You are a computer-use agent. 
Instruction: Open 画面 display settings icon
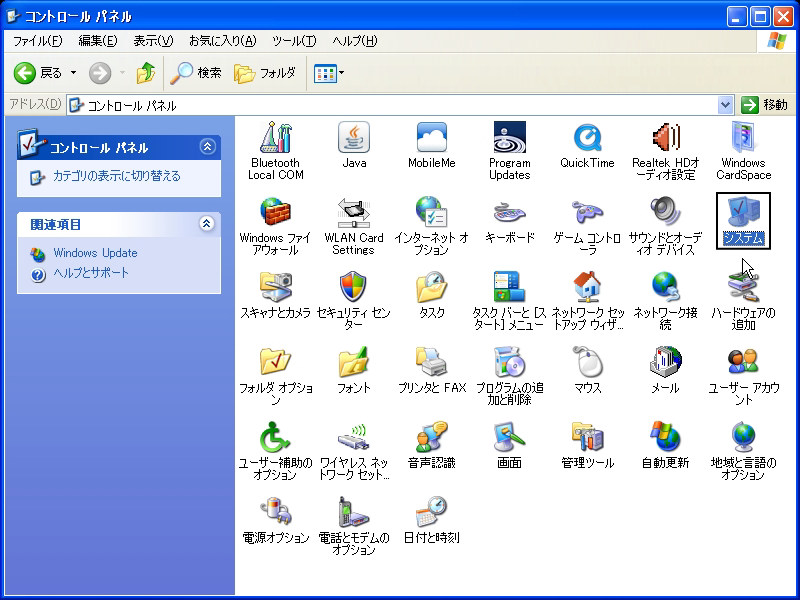(510, 437)
